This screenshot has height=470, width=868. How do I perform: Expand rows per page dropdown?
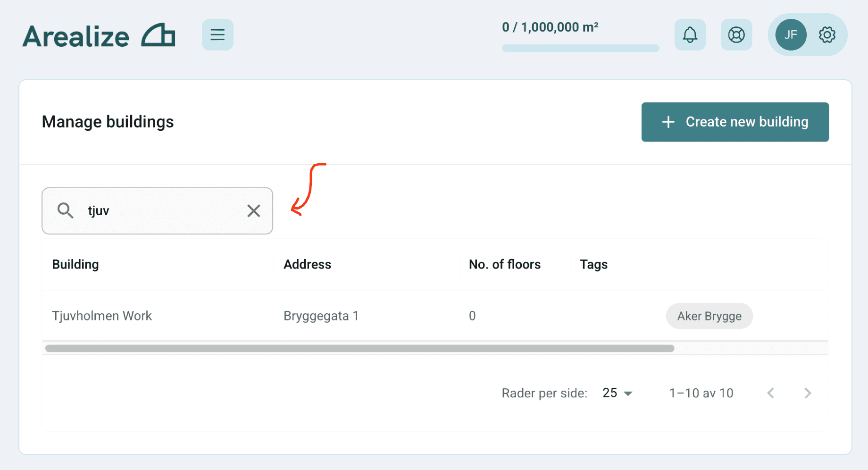pyautogui.click(x=617, y=393)
